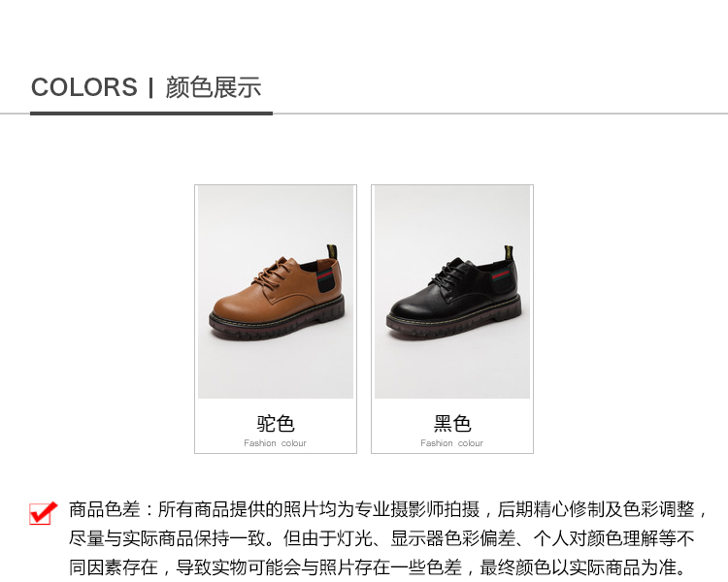The image size is (728, 582).
Task: Click the laces of the black shoe
Action: [450, 274]
